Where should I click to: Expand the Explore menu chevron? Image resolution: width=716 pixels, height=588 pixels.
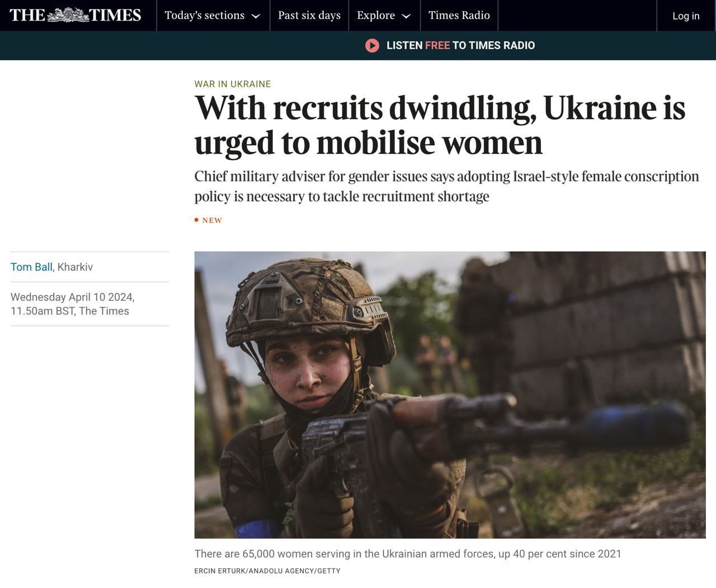point(407,16)
